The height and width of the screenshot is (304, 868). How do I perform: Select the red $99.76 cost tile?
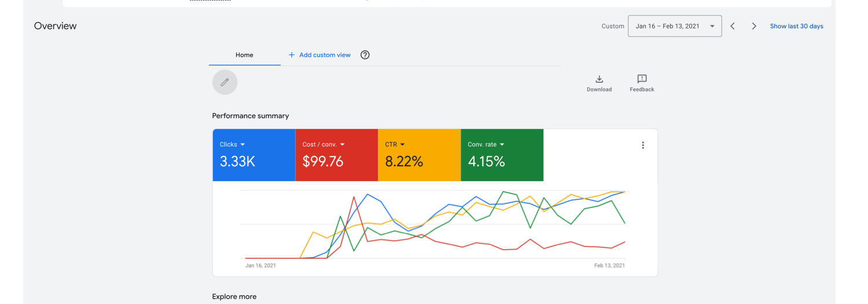tap(337, 155)
